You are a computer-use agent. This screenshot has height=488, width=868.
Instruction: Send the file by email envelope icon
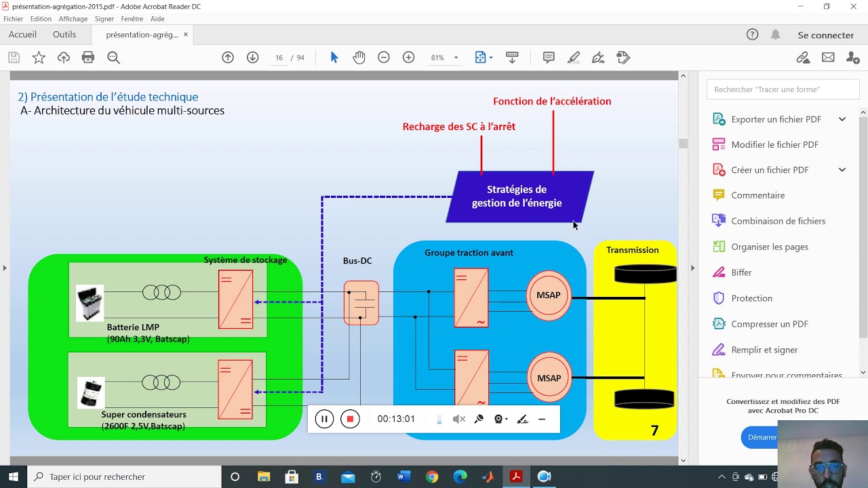(x=828, y=58)
